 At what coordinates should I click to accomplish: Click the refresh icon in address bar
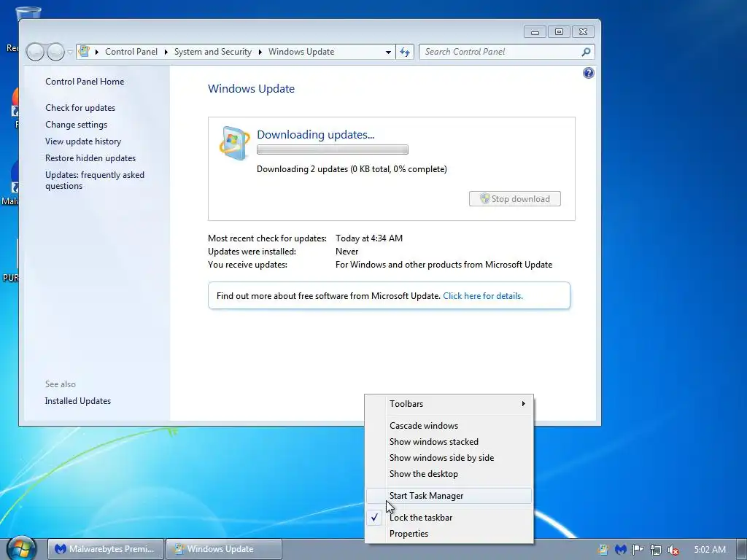click(405, 52)
